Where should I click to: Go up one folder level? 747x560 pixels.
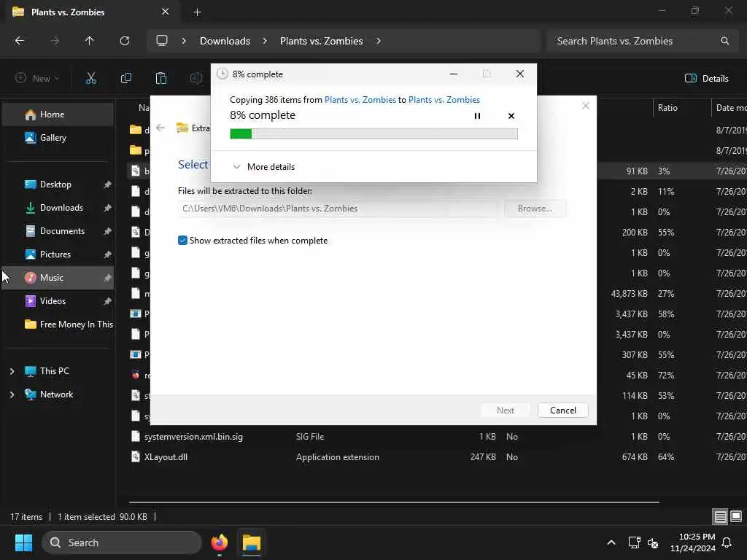tap(89, 41)
